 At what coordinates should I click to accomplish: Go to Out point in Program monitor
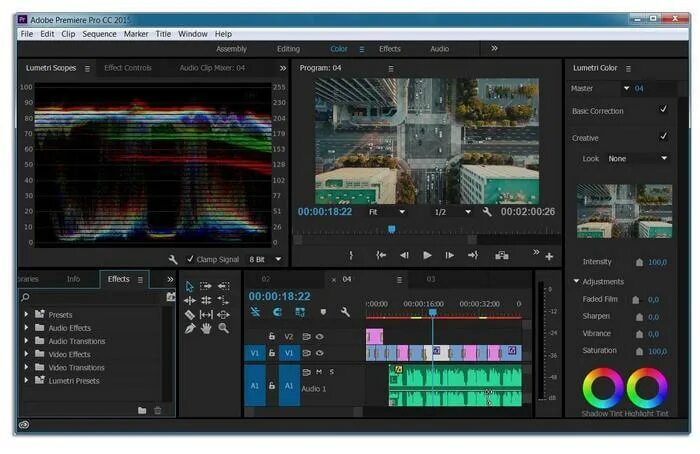point(473,255)
